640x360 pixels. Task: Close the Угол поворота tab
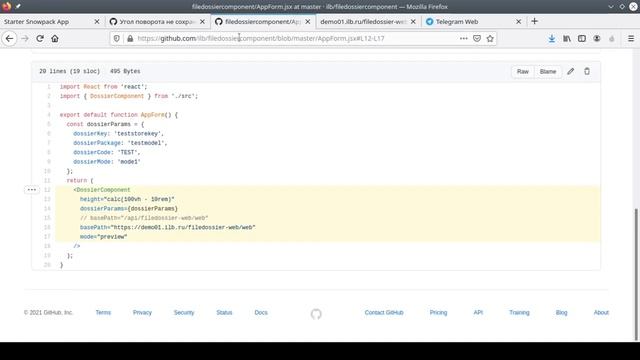tap(202, 22)
